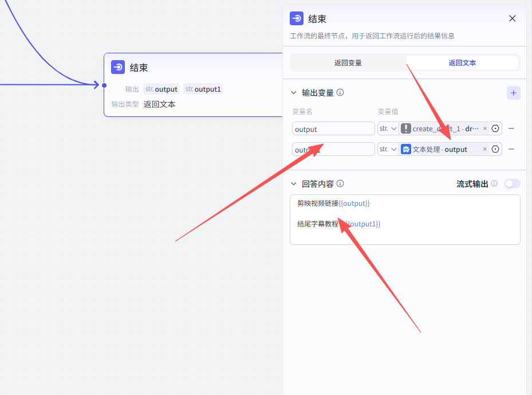532x395 pixels.
Task: Clear the 文本处理 output reference with its x
Action: (x=485, y=149)
